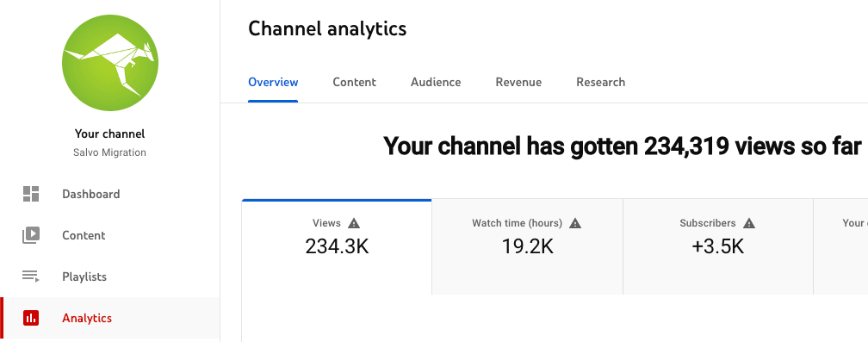Click the warning triangle beside Watch time
Screen dimensions: 868x342
click(575, 223)
